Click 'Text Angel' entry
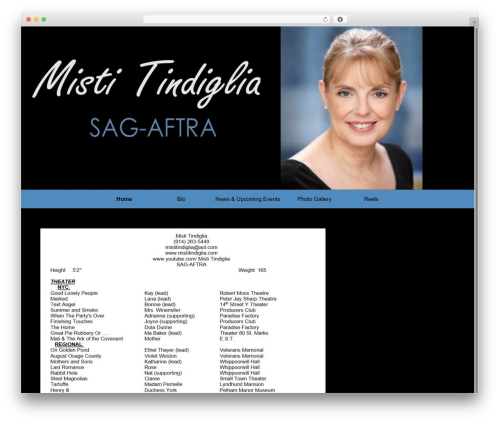The height and width of the screenshot is (423, 500). tap(63, 304)
